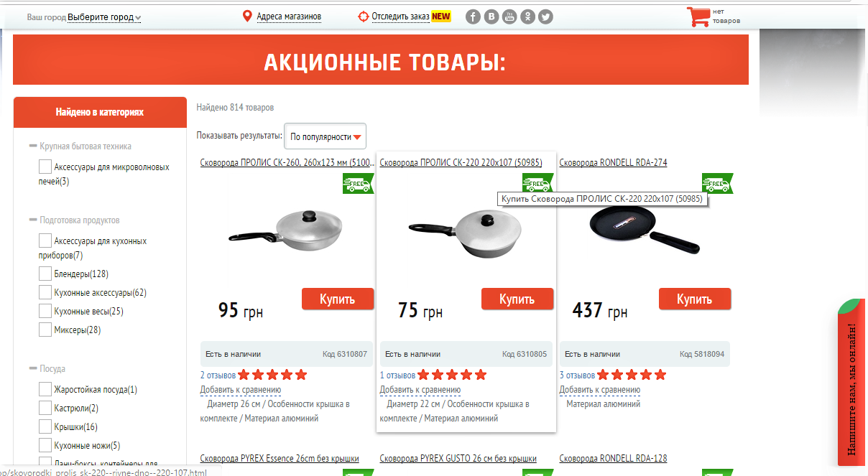868x476 pixels.
Task: Open the 'Выберите город' city selector
Action: (x=104, y=17)
